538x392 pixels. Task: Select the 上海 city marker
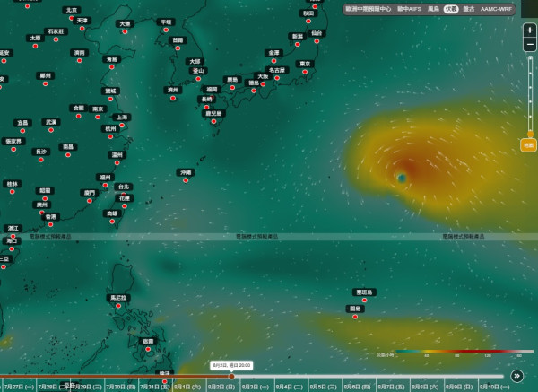[122, 125]
